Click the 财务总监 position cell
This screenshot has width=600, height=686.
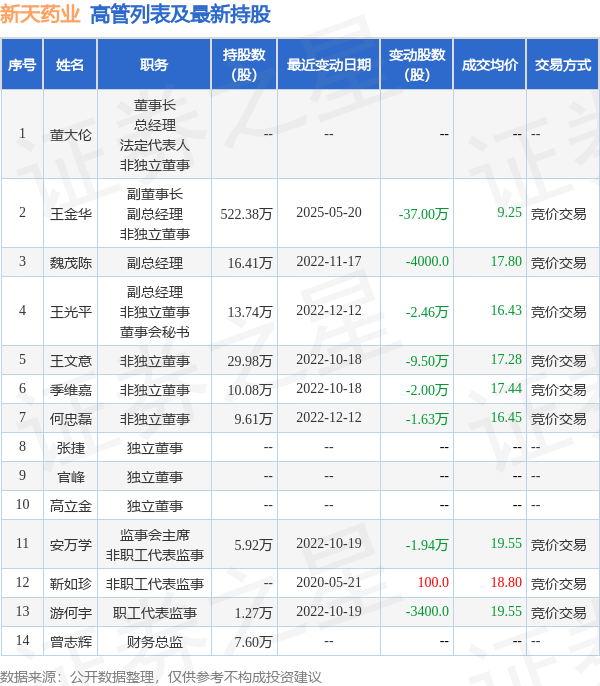(x=154, y=642)
